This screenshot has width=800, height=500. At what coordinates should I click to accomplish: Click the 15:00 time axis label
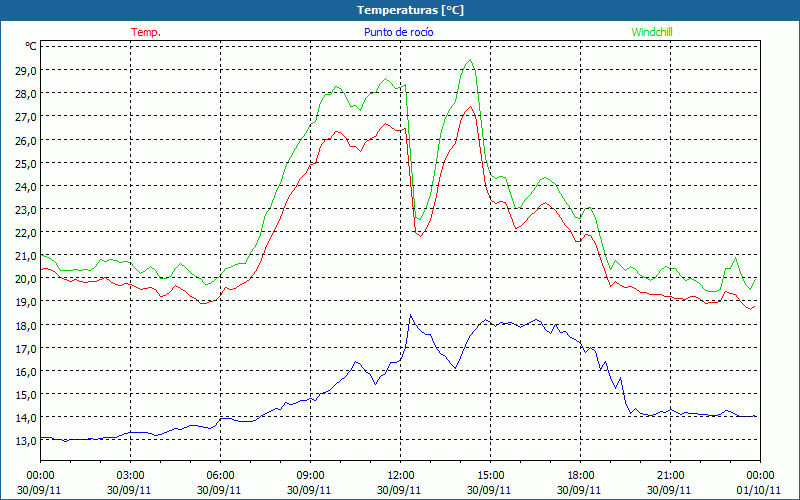click(x=490, y=475)
